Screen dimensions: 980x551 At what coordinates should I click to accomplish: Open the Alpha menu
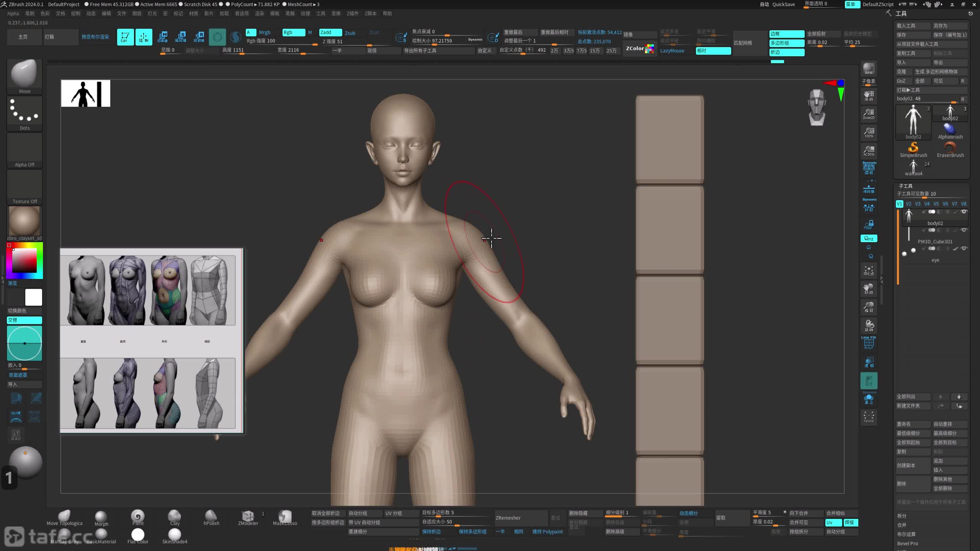13,13
